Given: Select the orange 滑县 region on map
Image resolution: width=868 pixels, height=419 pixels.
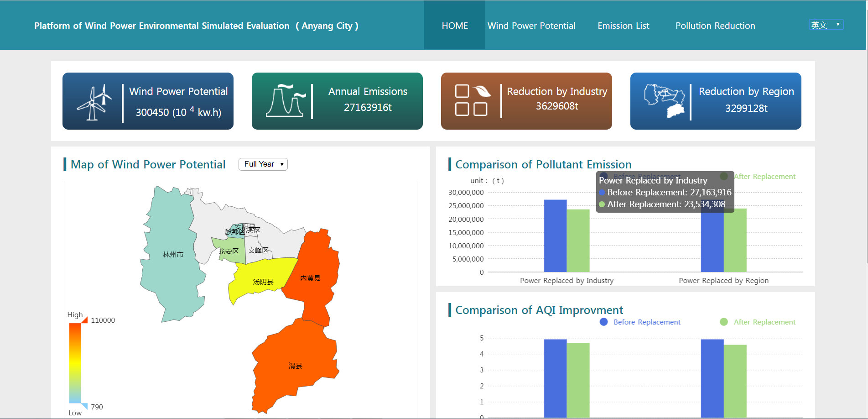Looking at the screenshot, I should click(x=295, y=365).
